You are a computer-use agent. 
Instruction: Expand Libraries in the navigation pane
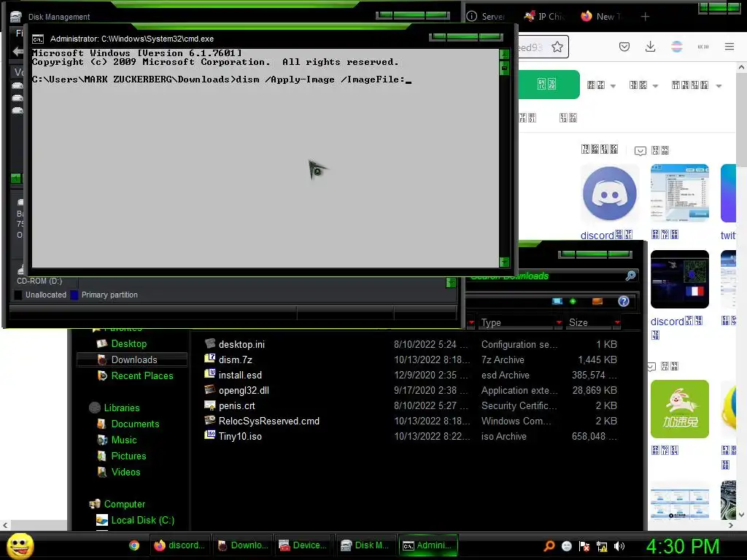pos(122,408)
